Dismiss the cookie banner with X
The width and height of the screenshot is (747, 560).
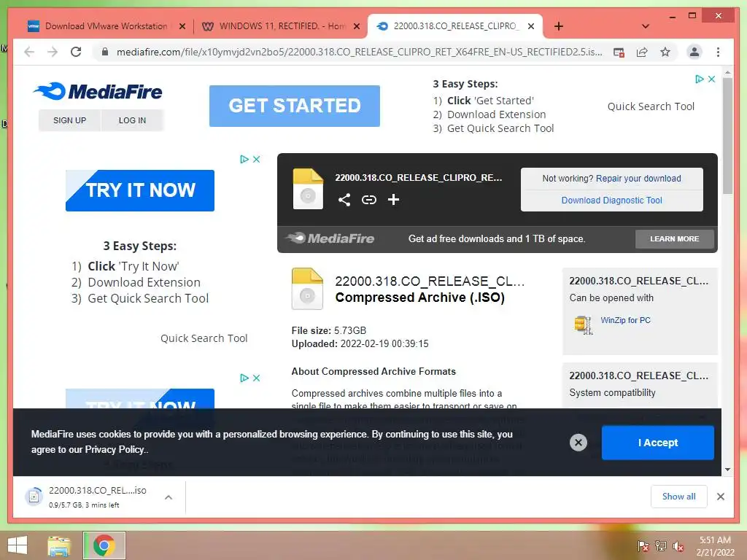tap(578, 443)
